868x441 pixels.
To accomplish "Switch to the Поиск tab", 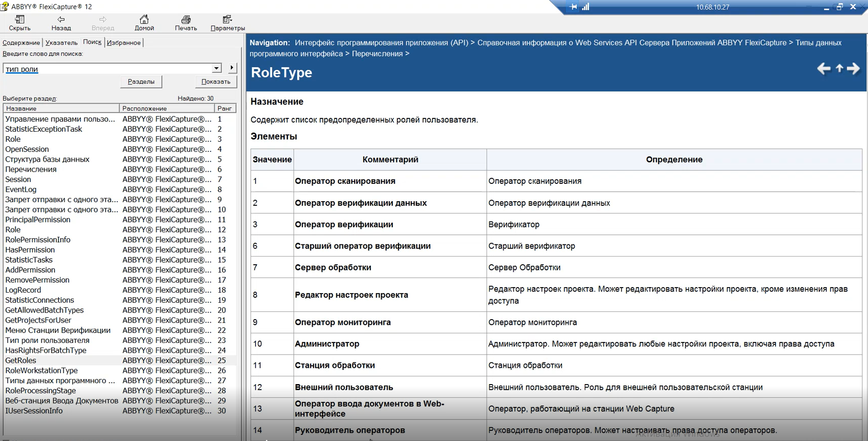I will (92, 42).
